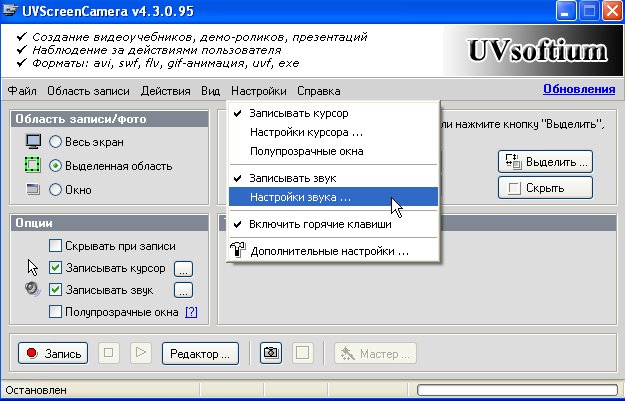Click the play recording triangle button

pyautogui.click(x=141, y=353)
